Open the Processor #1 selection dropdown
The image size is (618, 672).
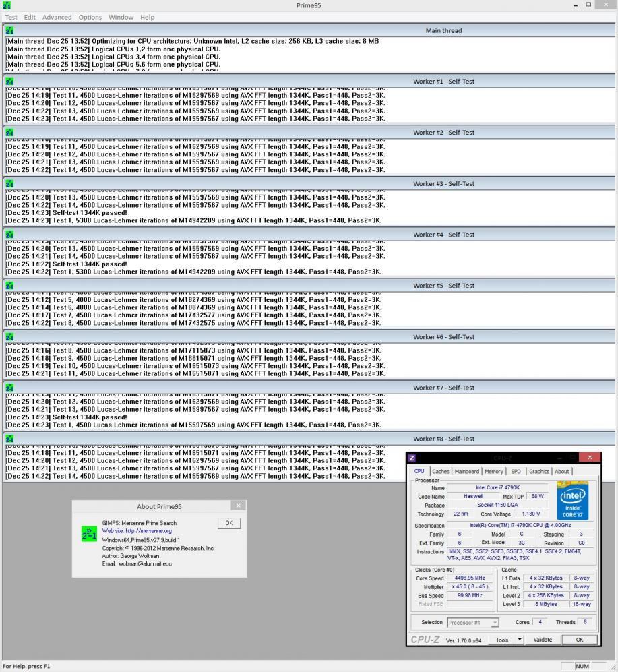(473, 623)
